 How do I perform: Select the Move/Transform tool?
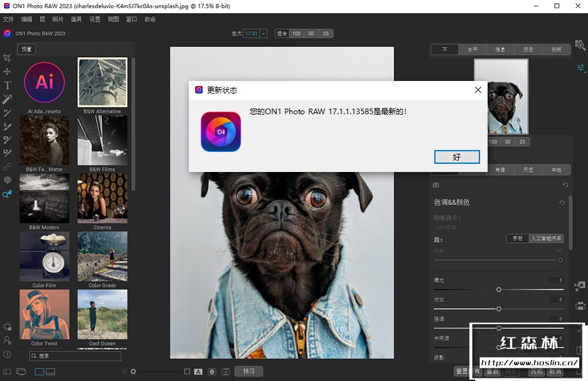click(x=7, y=72)
